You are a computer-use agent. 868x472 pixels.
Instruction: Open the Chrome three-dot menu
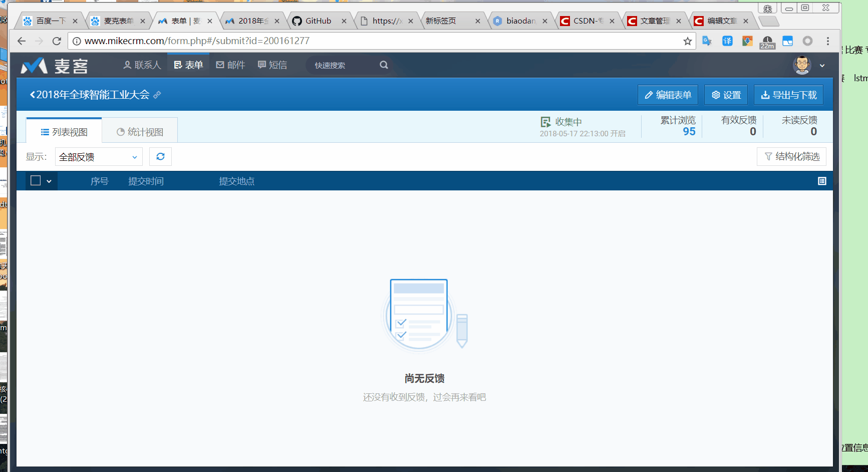(828, 41)
